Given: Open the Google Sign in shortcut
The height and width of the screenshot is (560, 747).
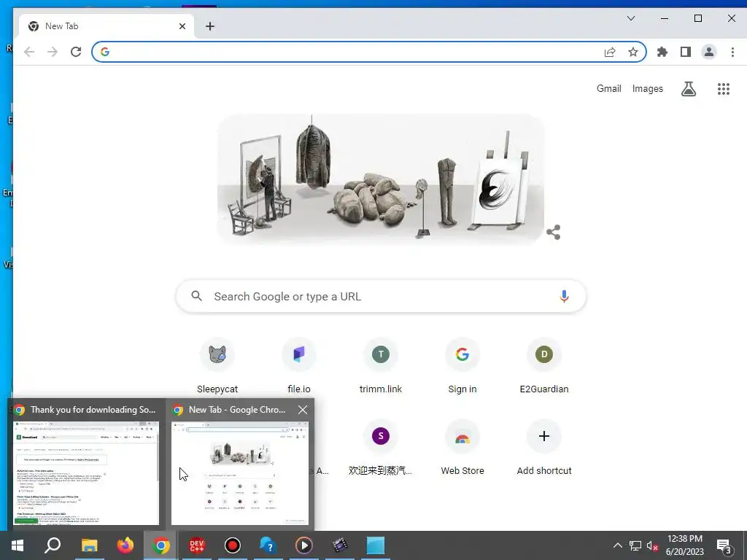Looking at the screenshot, I should [x=462, y=366].
